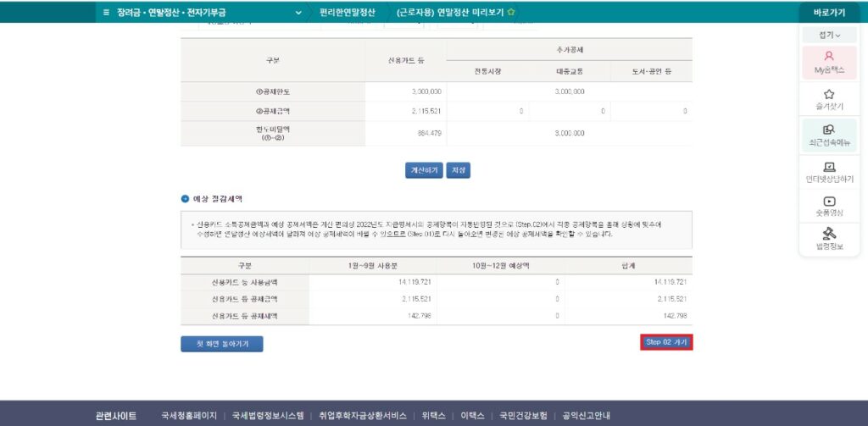Screen dimensions: 868x426
Task: Click 첫 화면 돌아가기 button
Action: click(222, 344)
